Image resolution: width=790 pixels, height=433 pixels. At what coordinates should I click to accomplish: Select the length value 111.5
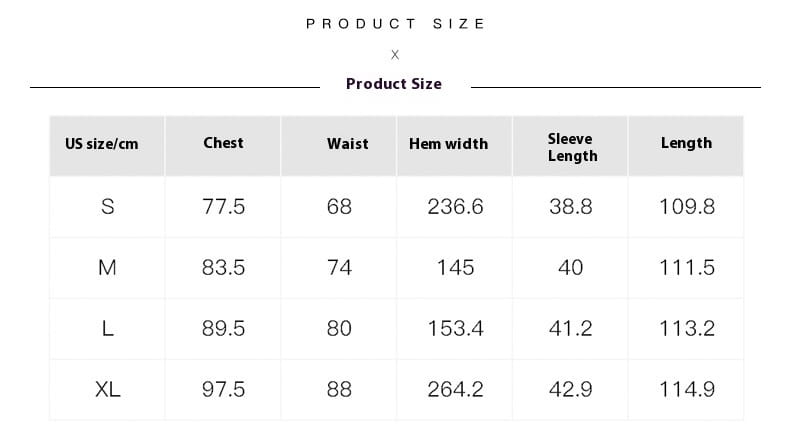[686, 268]
